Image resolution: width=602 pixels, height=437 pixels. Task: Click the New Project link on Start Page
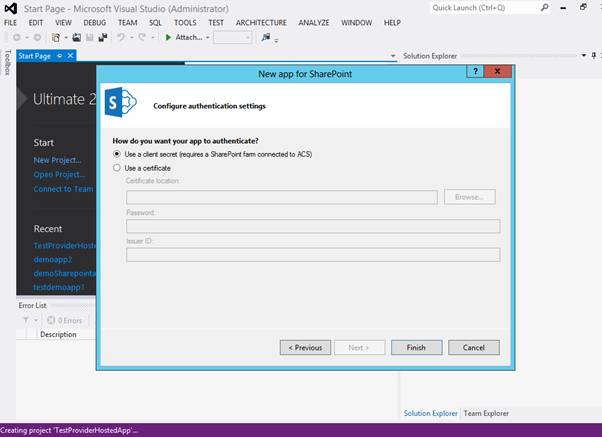tap(57, 160)
